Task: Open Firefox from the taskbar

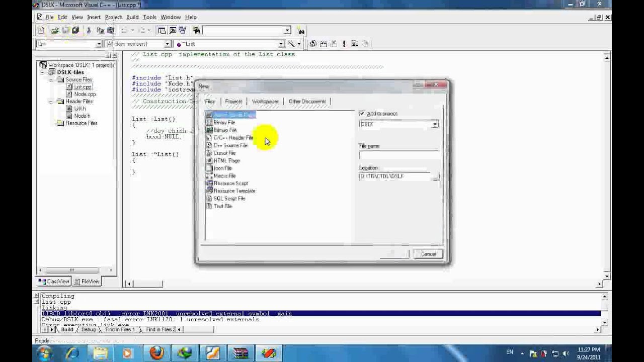Action: point(156,352)
